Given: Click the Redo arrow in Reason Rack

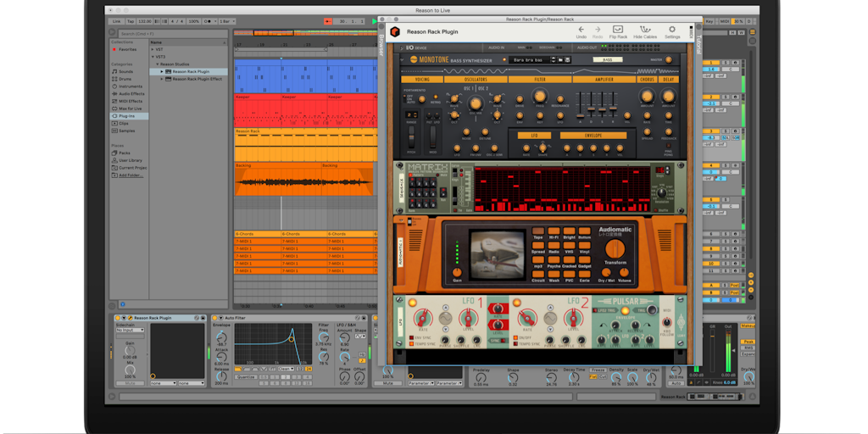Looking at the screenshot, I should click(x=598, y=30).
